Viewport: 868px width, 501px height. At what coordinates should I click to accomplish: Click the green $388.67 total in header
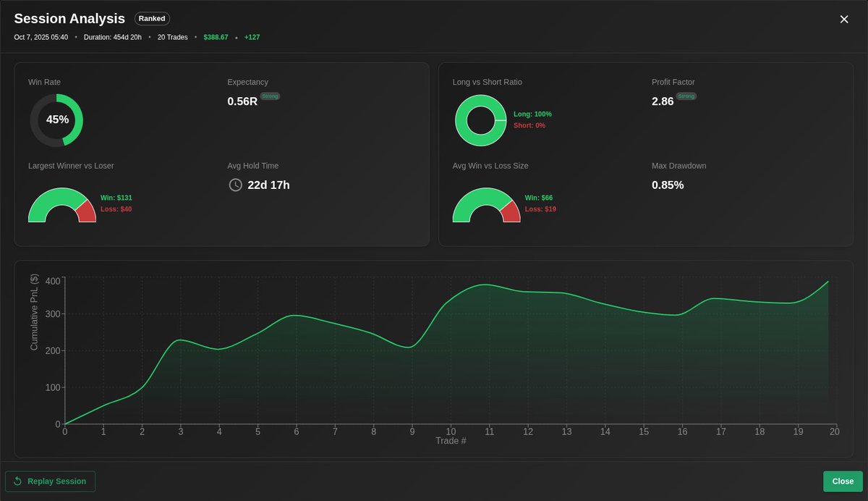[216, 37]
